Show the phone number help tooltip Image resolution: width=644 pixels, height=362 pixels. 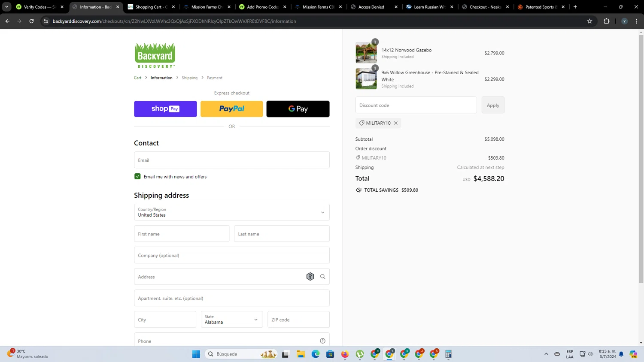(323, 341)
